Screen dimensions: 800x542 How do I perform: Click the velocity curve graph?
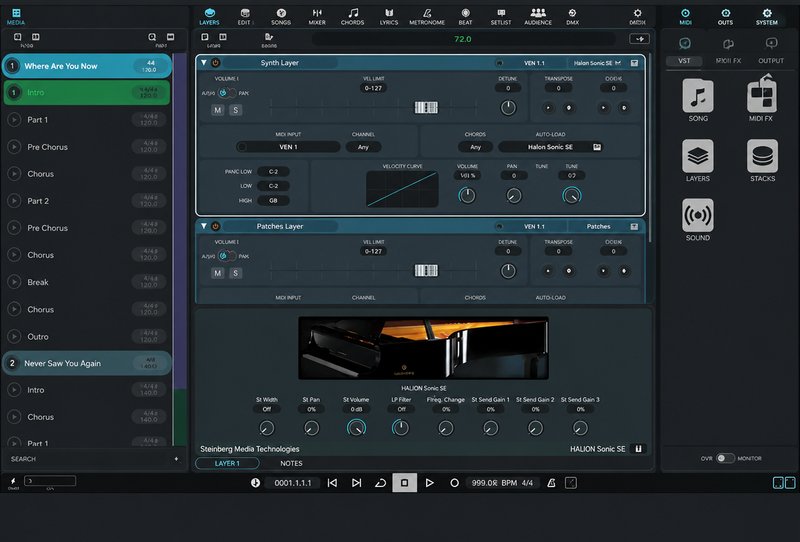[402, 189]
